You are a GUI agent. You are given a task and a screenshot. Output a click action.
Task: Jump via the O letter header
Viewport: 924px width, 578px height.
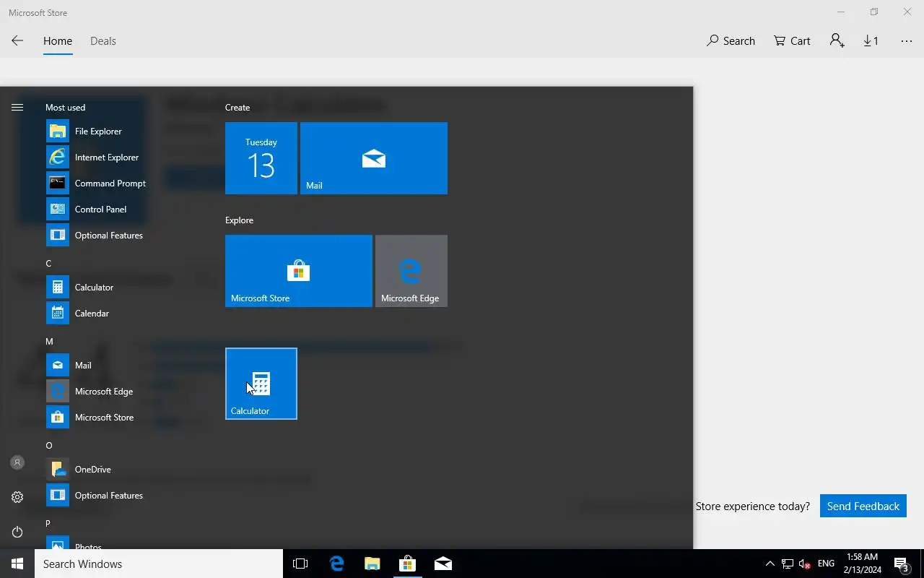coord(49,446)
